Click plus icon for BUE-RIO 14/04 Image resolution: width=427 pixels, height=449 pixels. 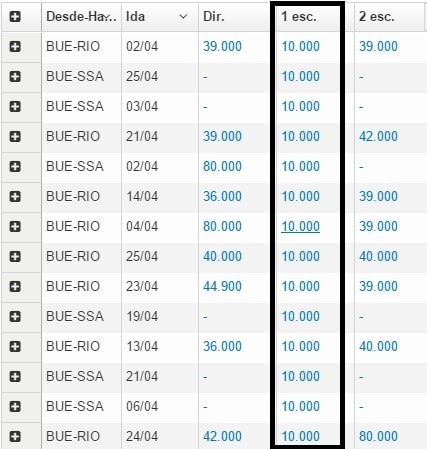tap(15, 196)
